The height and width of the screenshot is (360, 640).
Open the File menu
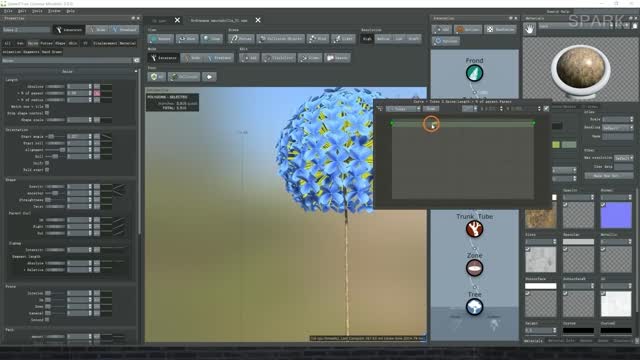(x=8, y=11)
